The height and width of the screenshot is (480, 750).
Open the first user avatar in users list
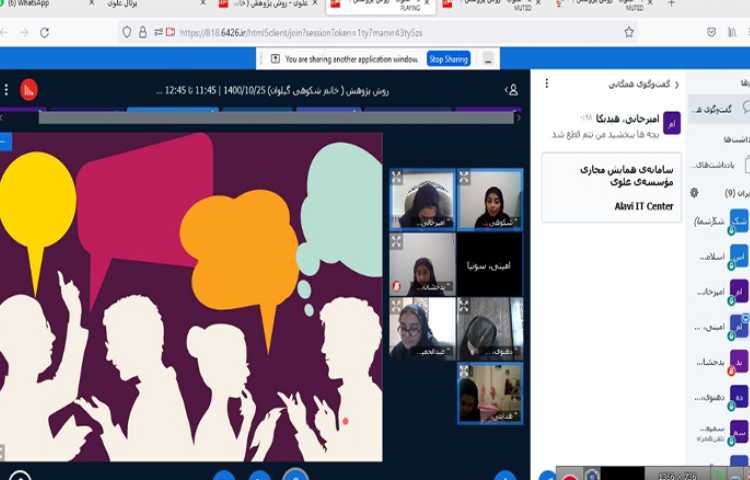click(x=739, y=221)
